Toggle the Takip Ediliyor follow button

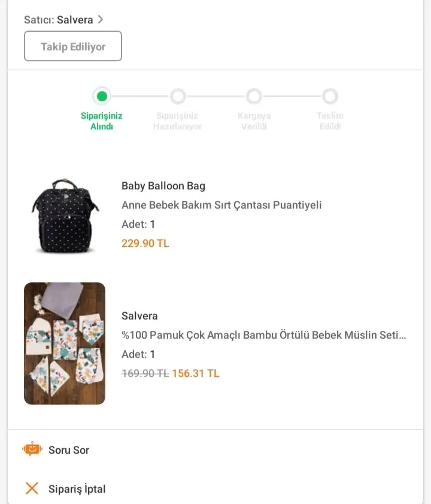tap(73, 46)
